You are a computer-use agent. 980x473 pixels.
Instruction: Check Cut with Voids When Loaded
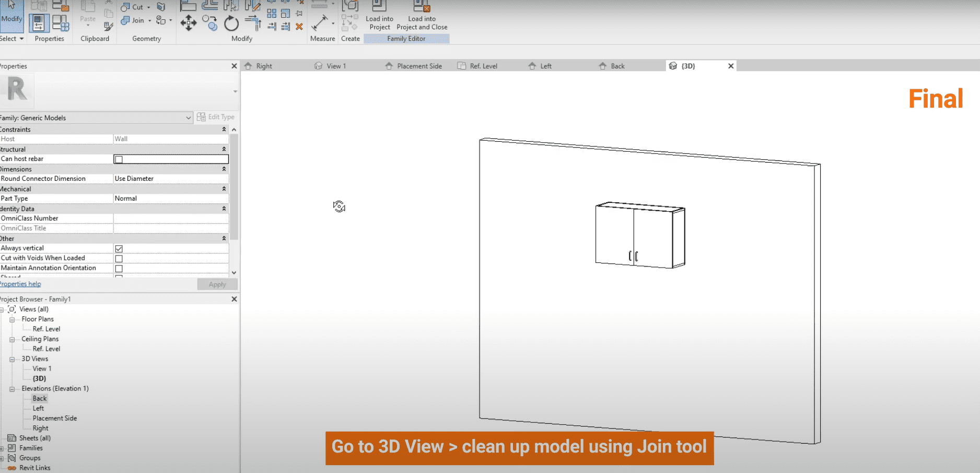point(119,259)
